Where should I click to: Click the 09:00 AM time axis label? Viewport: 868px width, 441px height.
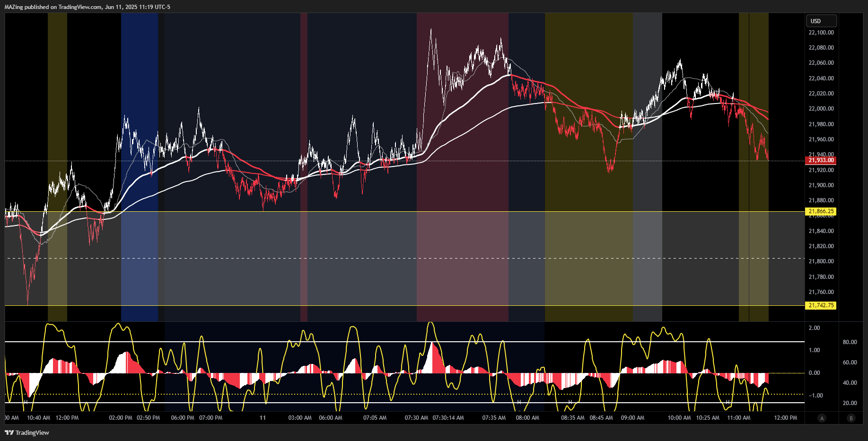click(632, 418)
